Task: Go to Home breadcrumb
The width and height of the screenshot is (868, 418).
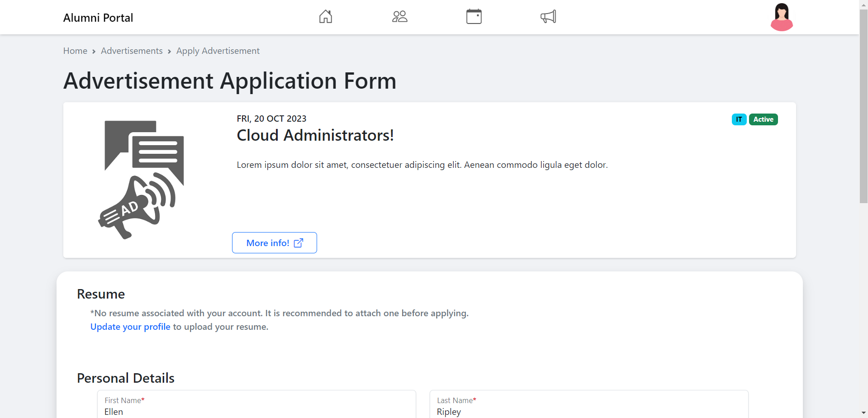Action: [x=75, y=51]
